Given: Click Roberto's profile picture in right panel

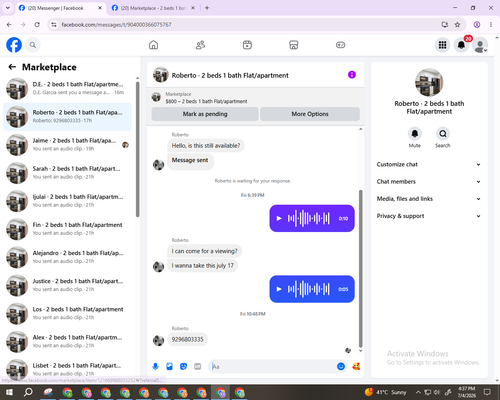Looking at the screenshot, I should [429, 83].
